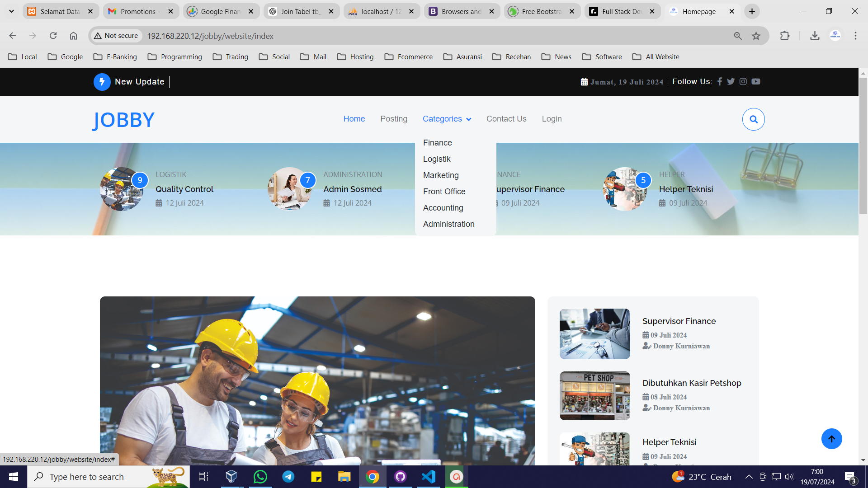Open the Dibutuhkan Kasir Petshop thumbnail
Viewport: 868px width, 488px height.
(x=594, y=396)
